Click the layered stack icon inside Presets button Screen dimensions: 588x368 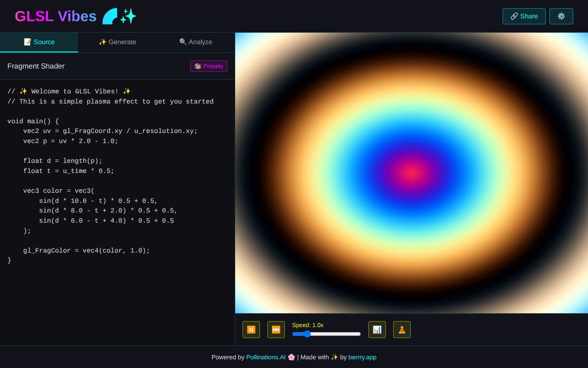[x=198, y=66]
